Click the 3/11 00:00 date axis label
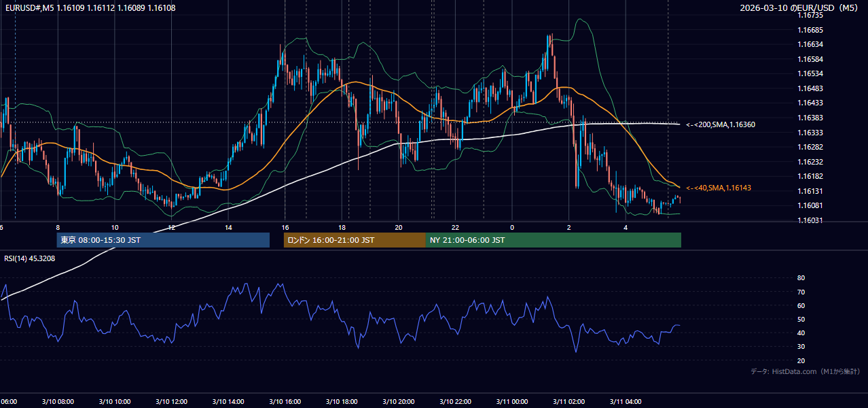This screenshot has width=868, height=408. (x=512, y=402)
